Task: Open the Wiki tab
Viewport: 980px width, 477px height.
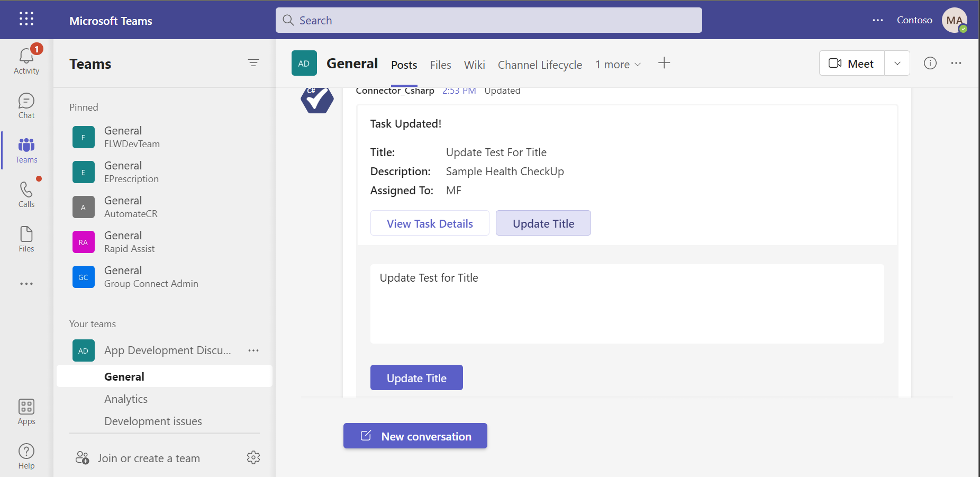Action: pos(475,65)
